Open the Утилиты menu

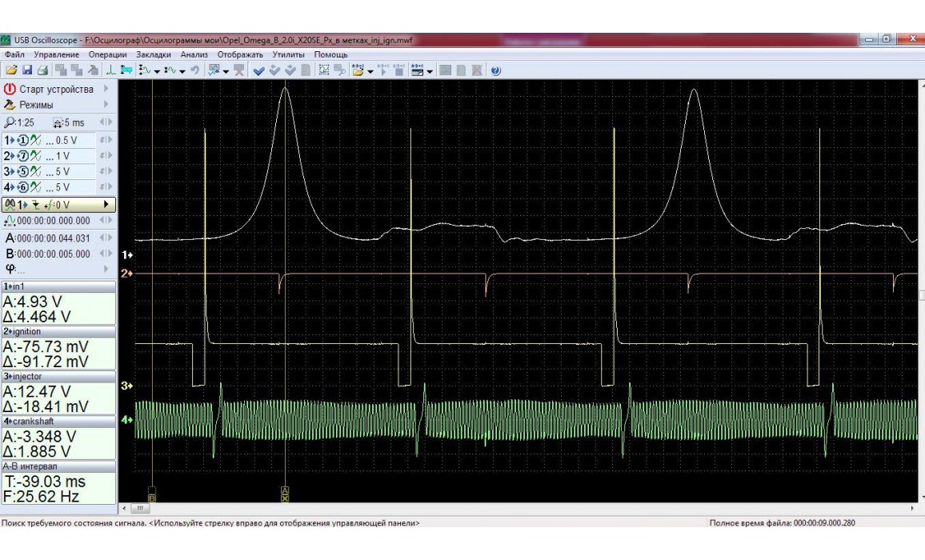(x=288, y=54)
